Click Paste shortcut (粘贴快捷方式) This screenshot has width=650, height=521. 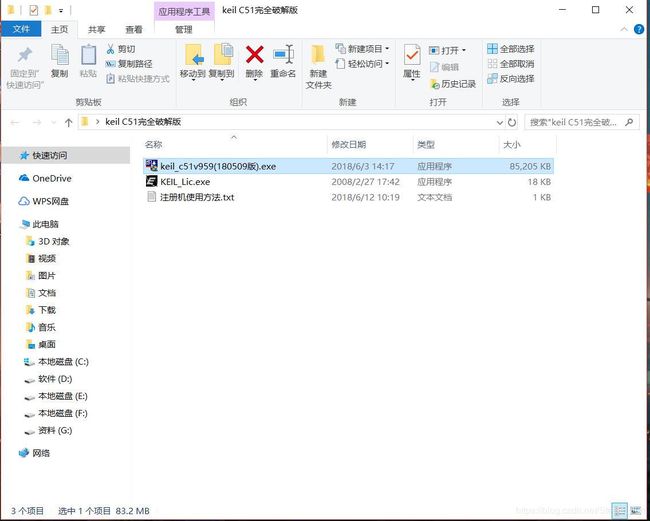(x=138, y=79)
